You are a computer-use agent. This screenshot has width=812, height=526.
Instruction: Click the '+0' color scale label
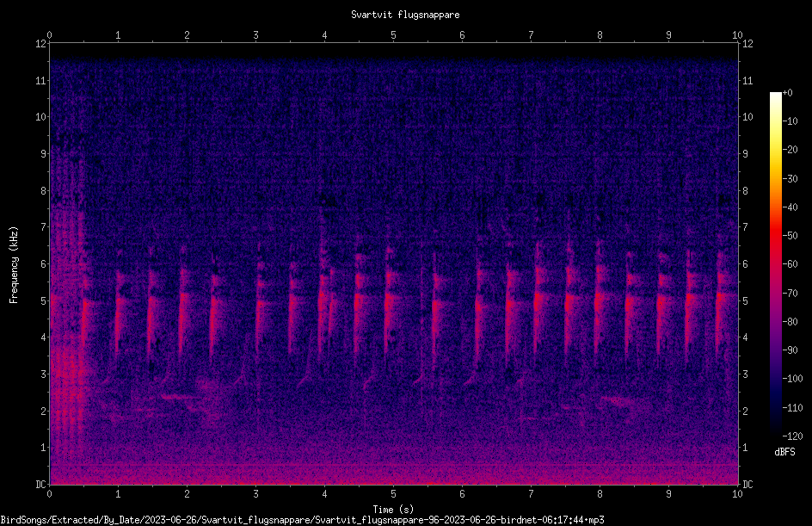(787, 93)
